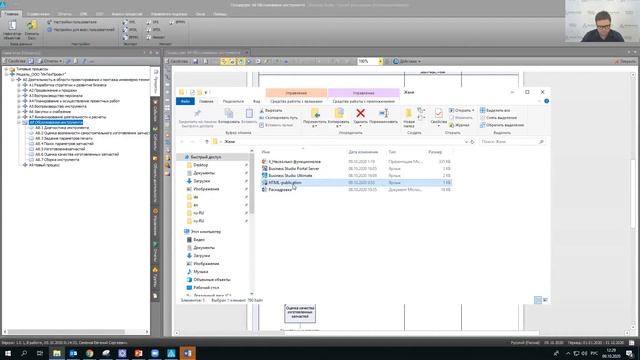640x360 pixels.
Task: Refresh the Explorer address bar
Action: tap(472, 142)
